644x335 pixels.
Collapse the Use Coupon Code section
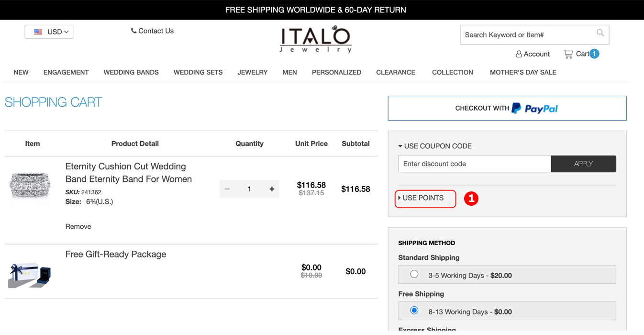tap(434, 146)
